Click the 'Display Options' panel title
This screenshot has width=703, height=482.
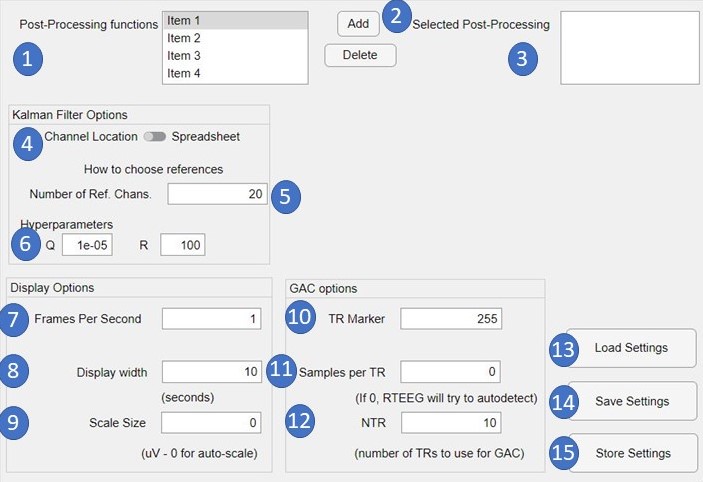pos(52,288)
